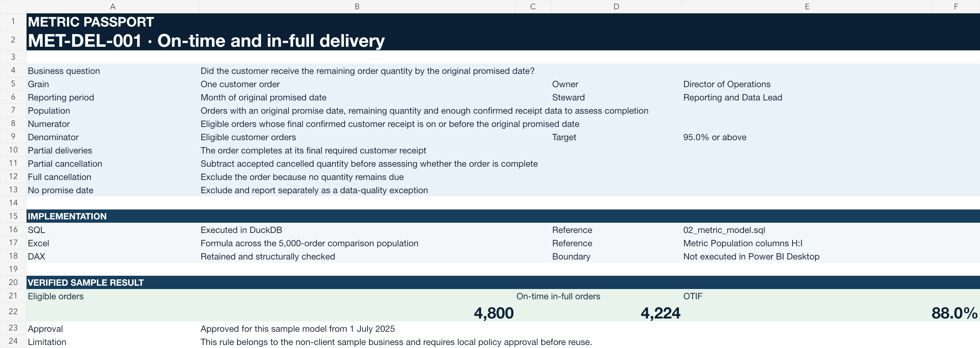Select column F header
This screenshot has height=348, width=980.
click(x=955, y=7)
